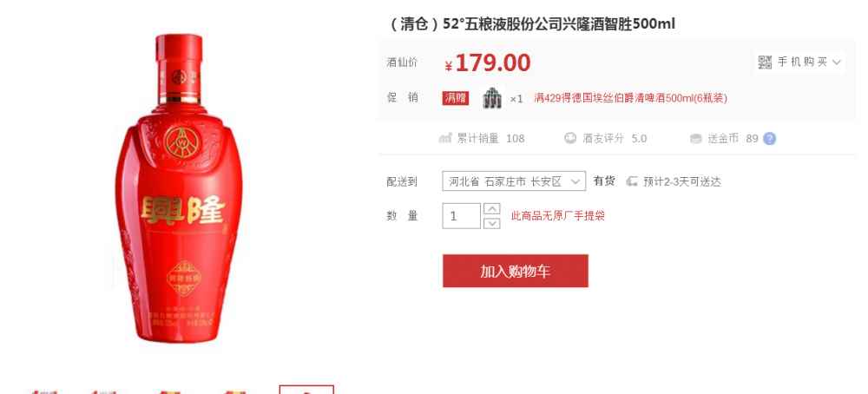The width and height of the screenshot is (868, 394).
Task: Decrease quantity with down arrow
Action: click(491, 223)
